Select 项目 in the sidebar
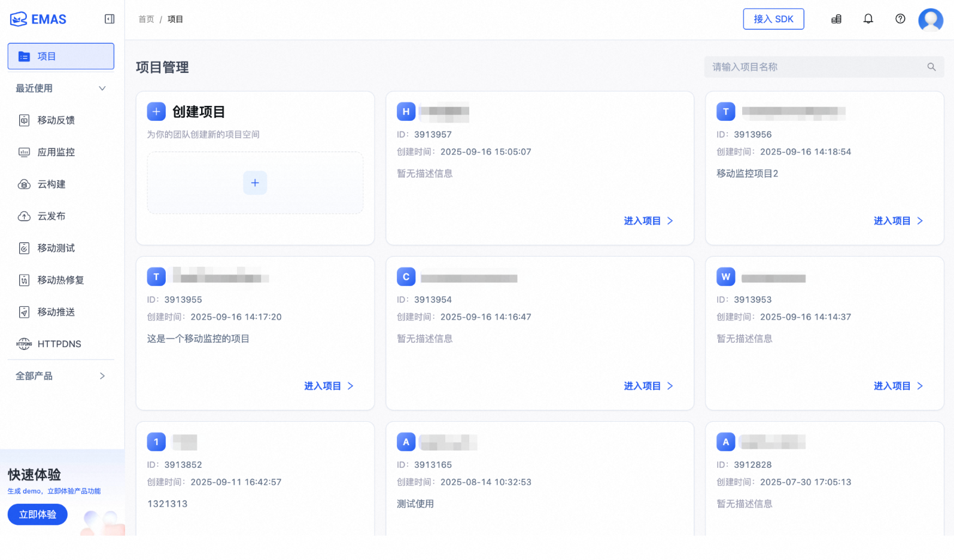The width and height of the screenshot is (954, 560). tap(61, 56)
